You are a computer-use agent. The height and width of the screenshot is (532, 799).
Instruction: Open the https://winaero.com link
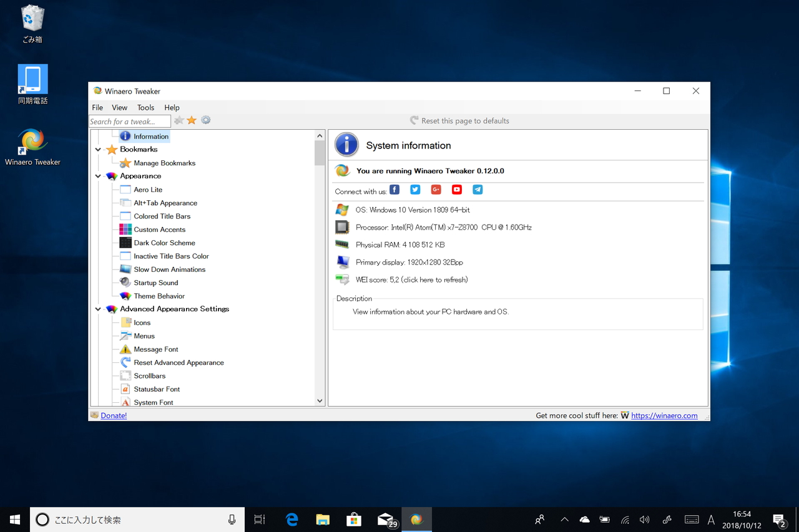point(664,415)
